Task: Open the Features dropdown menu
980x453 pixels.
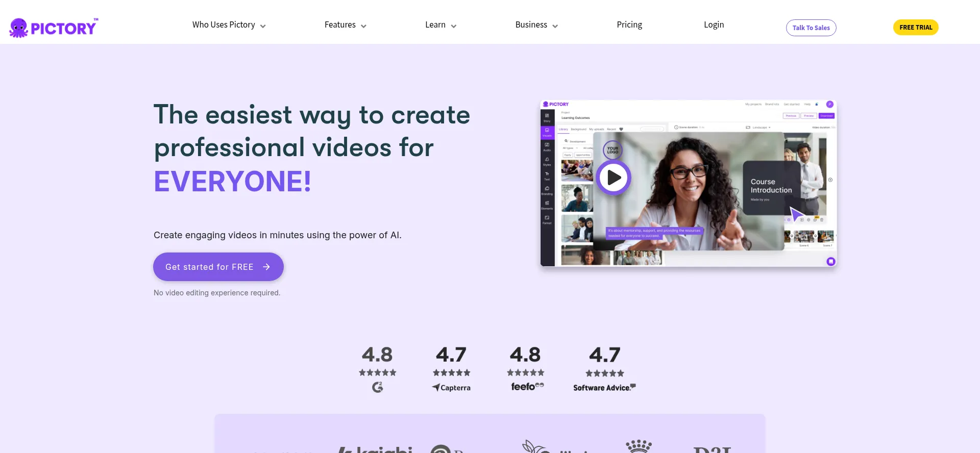Action: tap(345, 25)
